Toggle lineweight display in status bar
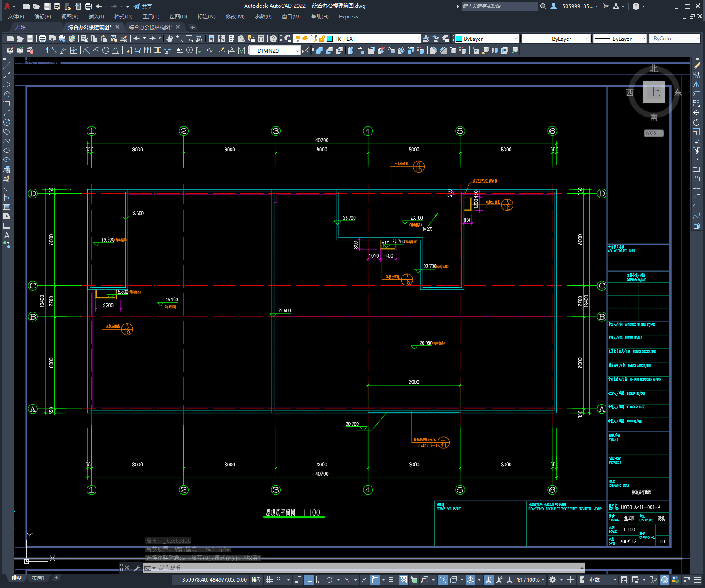 (x=392, y=580)
